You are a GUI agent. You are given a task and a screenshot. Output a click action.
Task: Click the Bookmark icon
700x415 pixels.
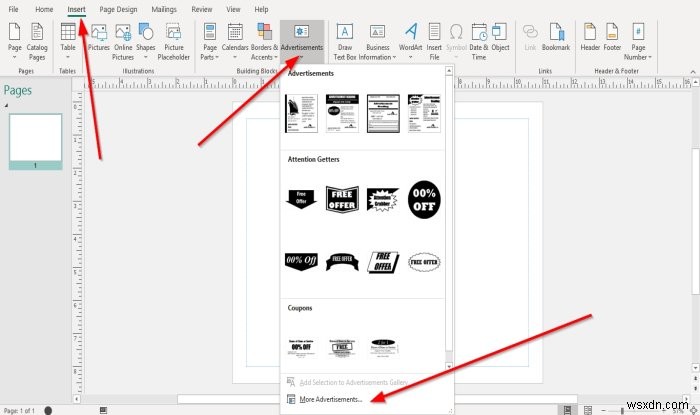(x=556, y=38)
